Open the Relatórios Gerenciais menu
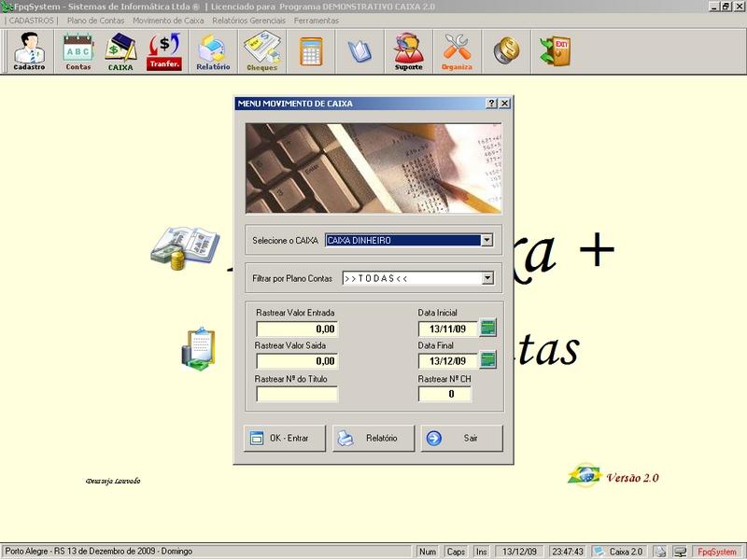The width and height of the screenshot is (747, 560). (x=248, y=21)
